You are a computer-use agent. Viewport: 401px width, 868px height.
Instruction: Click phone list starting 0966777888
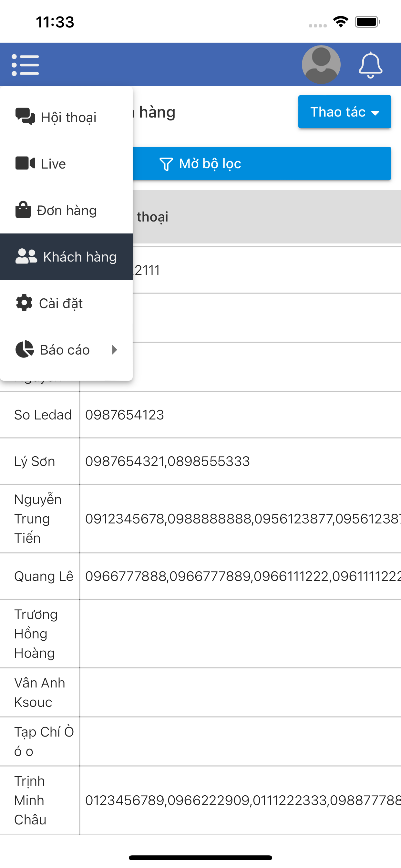[x=243, y=576]
